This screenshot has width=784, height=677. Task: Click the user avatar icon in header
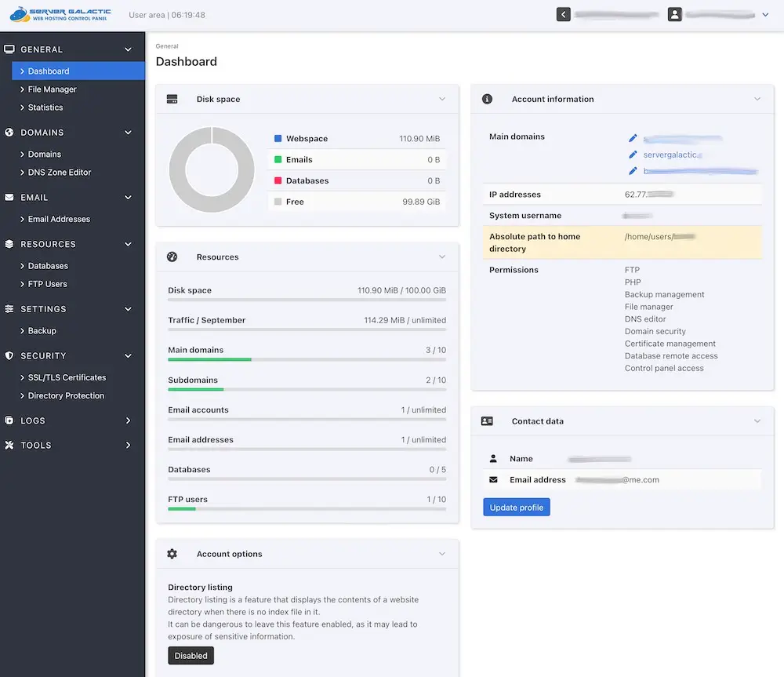coord(674,14)
